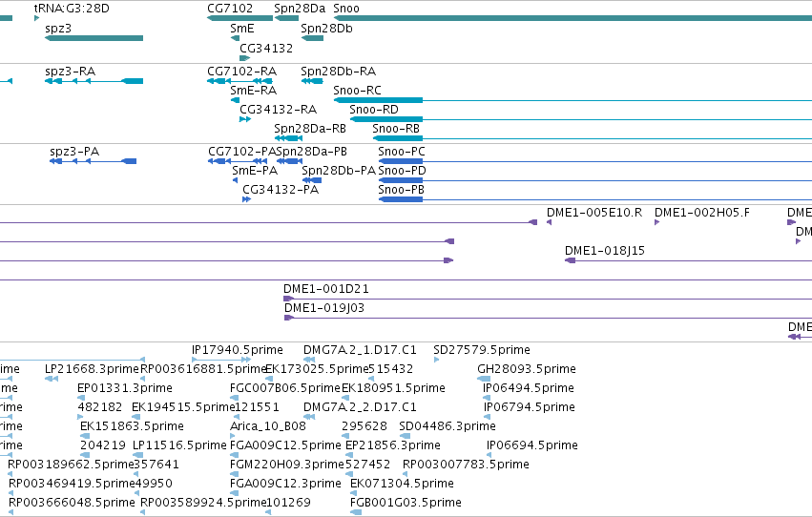Select the FGA009C12.3prime EST
Viewport: 812px width, 517px height.
coord(235,494)
